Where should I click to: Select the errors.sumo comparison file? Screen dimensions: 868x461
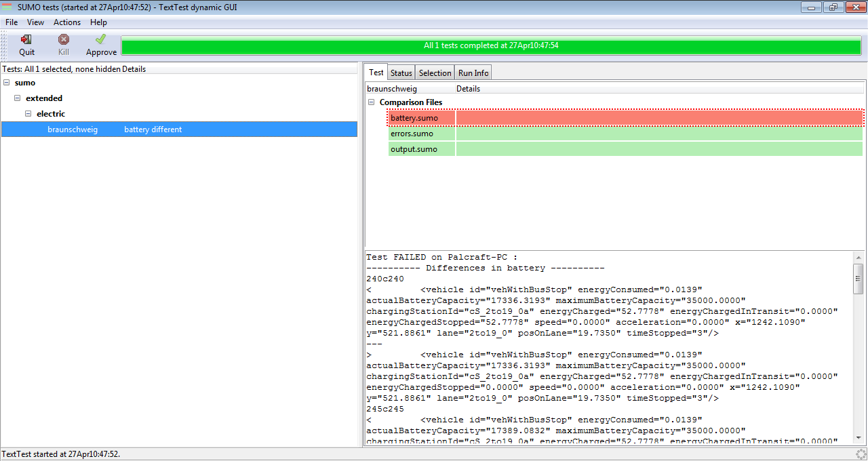[412, 134]
